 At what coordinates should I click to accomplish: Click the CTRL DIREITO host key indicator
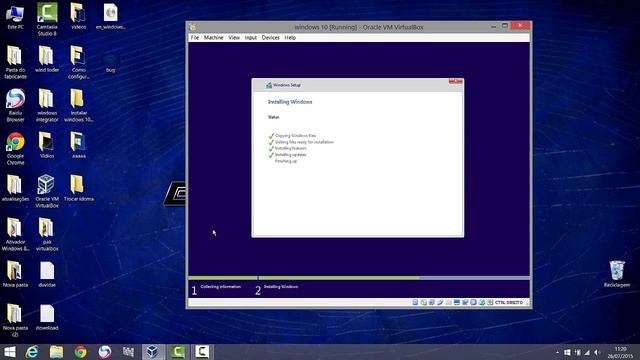[x=509, y=302]
